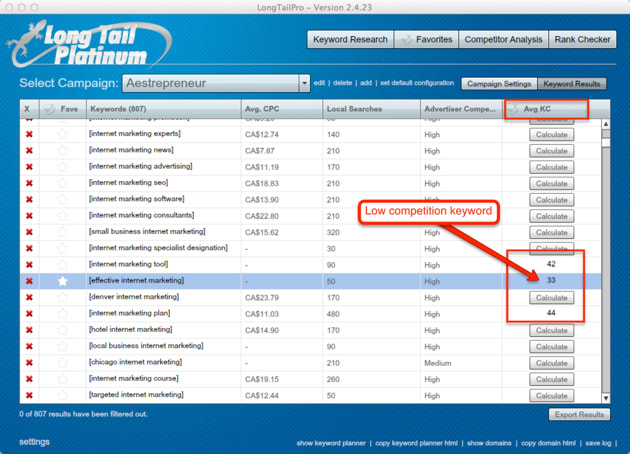The image size is (630, 454).
Task: Click red X beside internet marketing experts
Action: pyautogui.click(x=29, y=134)
